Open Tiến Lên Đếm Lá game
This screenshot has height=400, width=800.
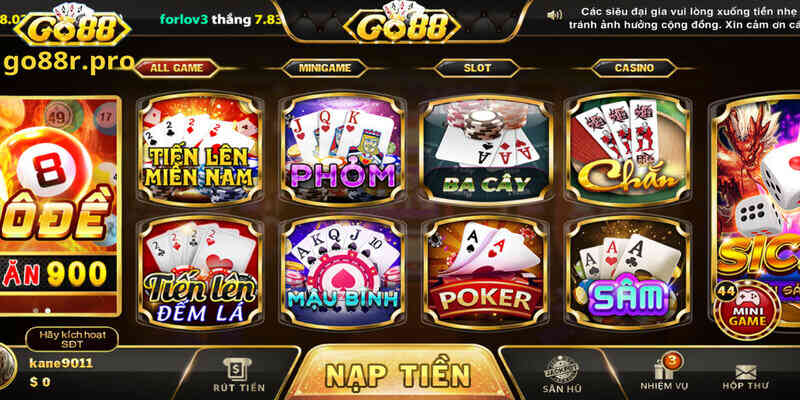click(200, 272)
